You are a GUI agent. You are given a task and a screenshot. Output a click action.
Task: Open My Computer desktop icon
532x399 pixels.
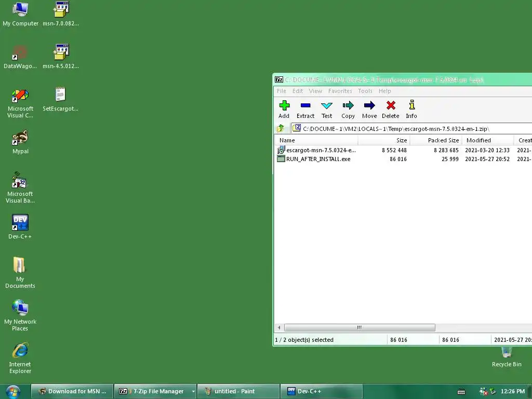point(20,14)
